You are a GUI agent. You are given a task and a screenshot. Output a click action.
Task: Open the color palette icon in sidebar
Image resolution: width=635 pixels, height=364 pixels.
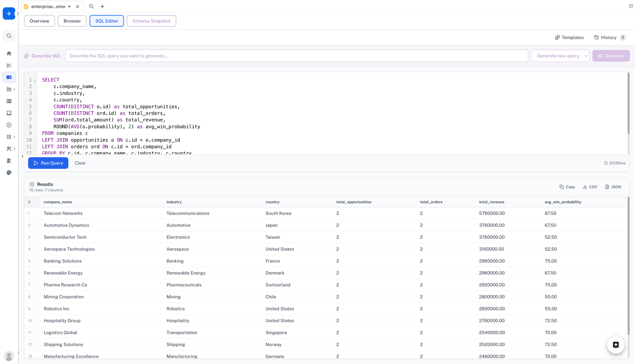click(9, 172)
